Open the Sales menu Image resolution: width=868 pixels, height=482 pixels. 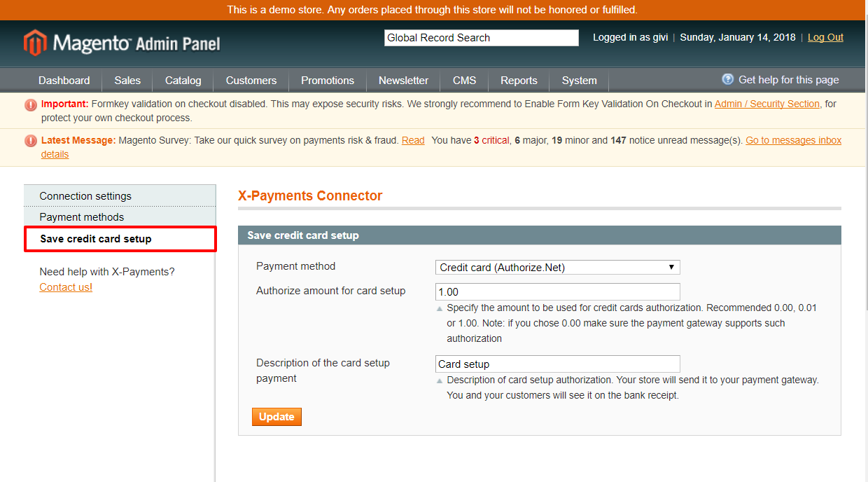(x=127, y=81)
